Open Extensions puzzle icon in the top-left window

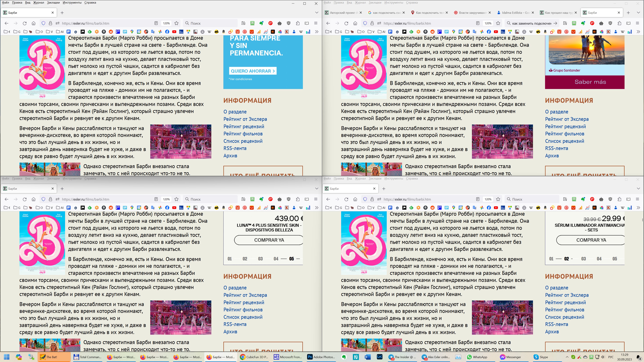(298, 23)
